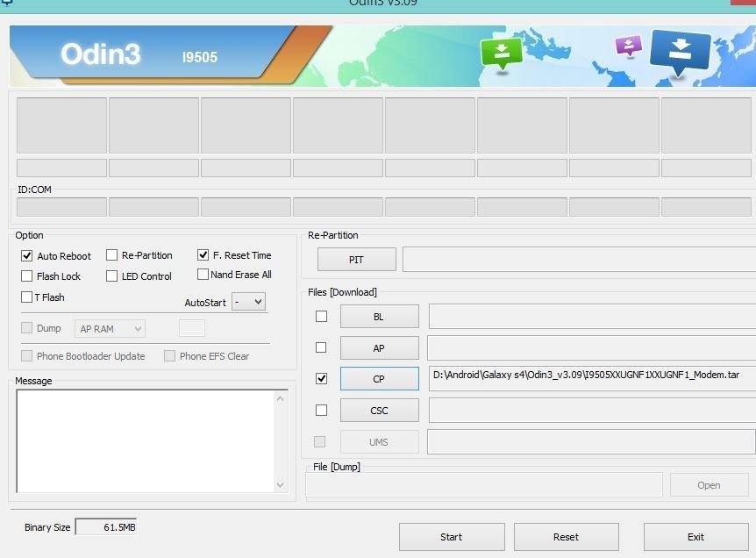Click the Reset button
756x558 pixels.
[x=566, y=537]
